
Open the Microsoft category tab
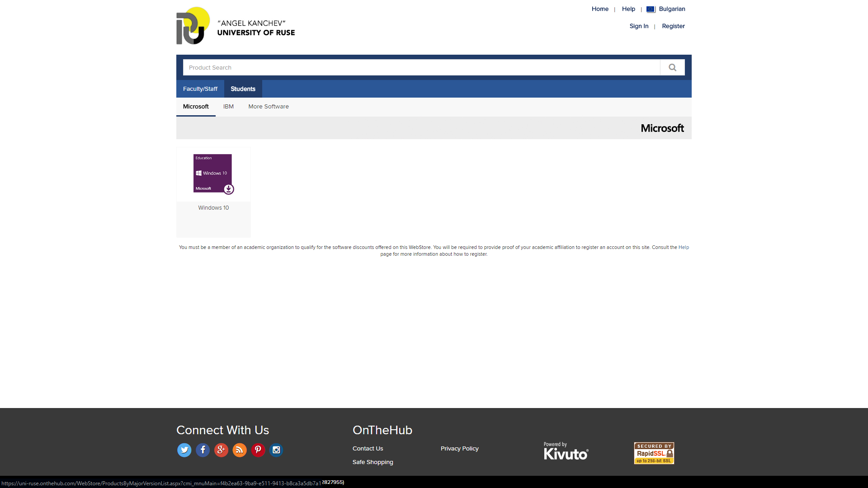pyautogui.click(x=196, y=107)
